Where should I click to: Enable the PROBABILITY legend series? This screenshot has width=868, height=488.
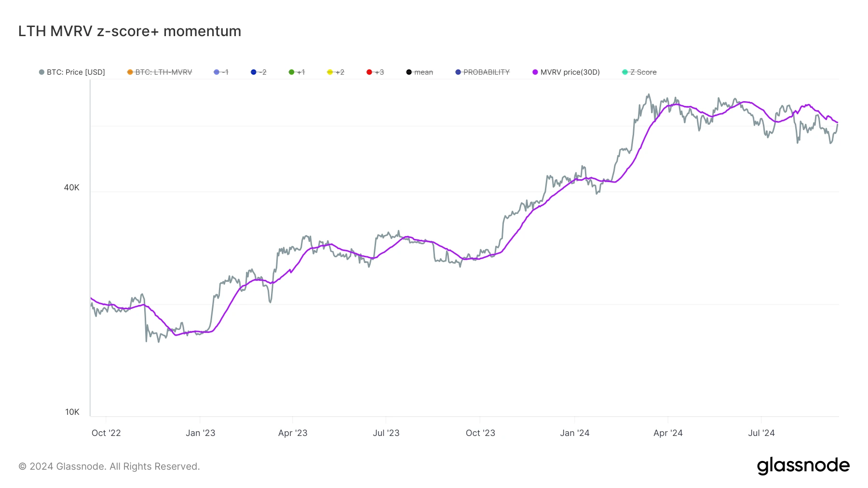click(x=482, y=72)
